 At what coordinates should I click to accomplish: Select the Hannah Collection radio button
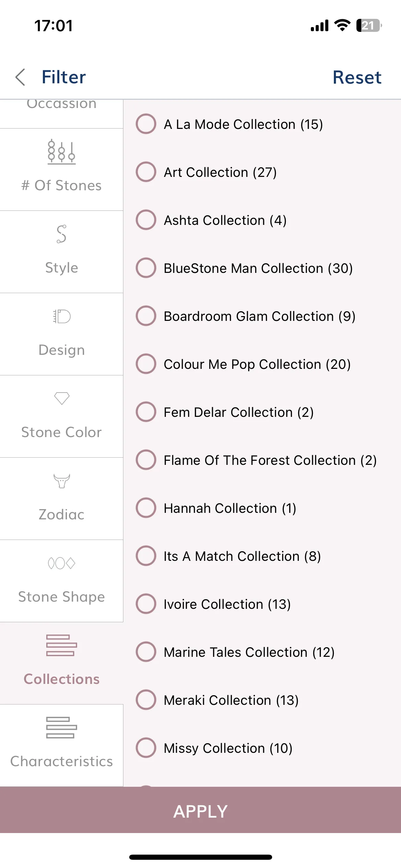pos(146,508)
